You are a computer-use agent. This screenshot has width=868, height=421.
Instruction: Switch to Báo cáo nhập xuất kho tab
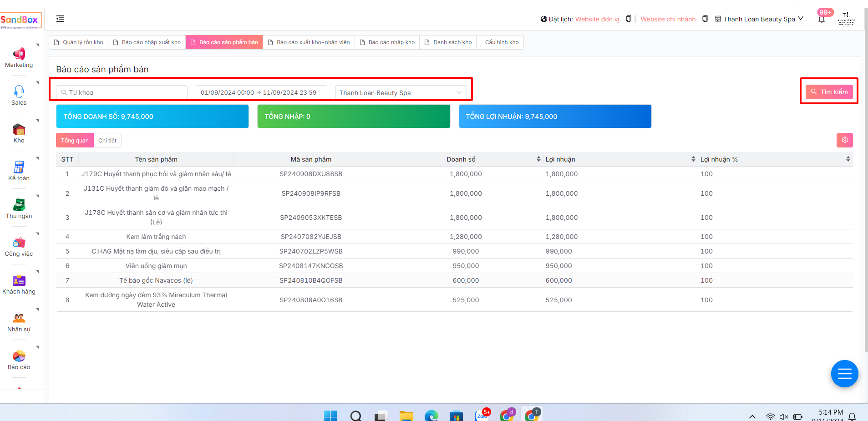[x=147, y=42]
